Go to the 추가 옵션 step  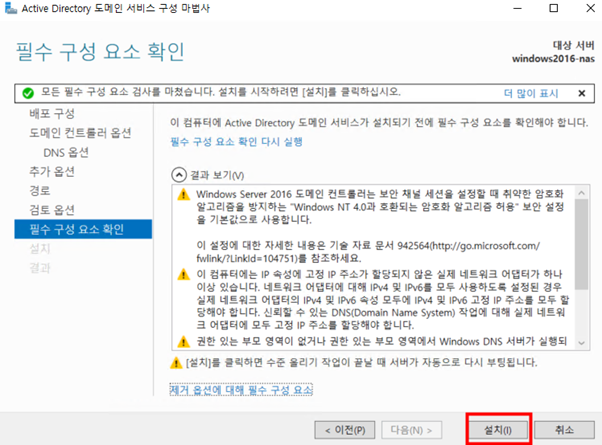(x=52, y=171)
